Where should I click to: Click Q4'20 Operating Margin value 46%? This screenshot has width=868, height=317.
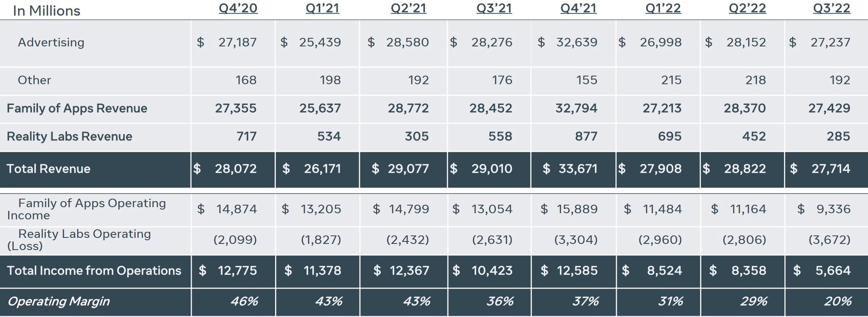pyautogui.click(x=244, y=301)
